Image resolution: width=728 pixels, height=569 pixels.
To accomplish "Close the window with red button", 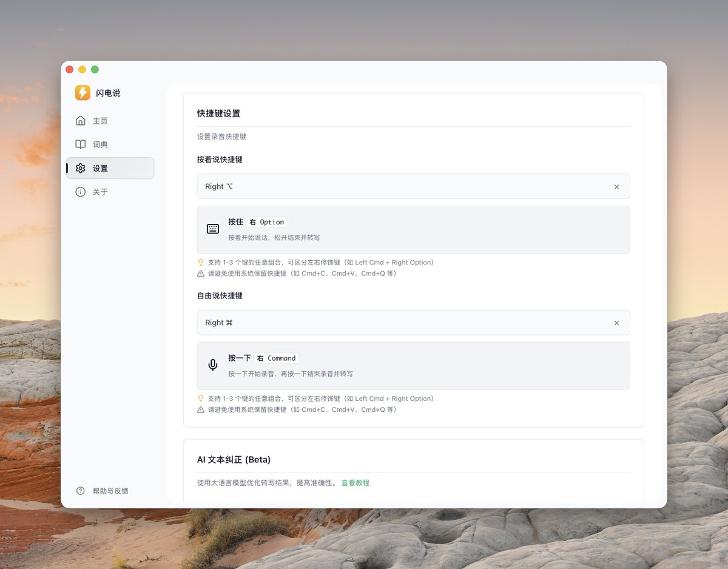I will point(69,70).
